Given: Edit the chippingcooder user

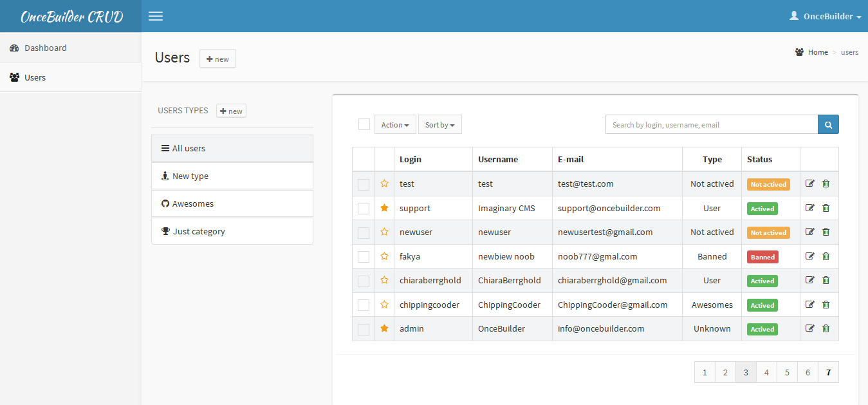Looking at the screenshot, I should click(x=810, y=305).
